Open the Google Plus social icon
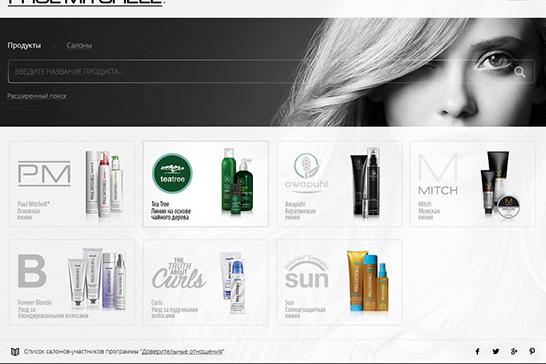This screenshot has height=364, width=546. pyautogui.click(x=514, y=351)
